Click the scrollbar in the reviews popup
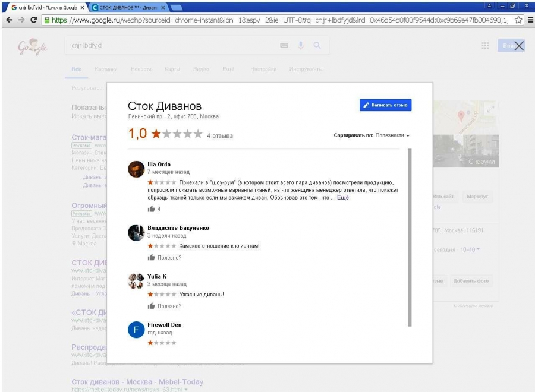535x392 pixels. (x=410, y=238)
